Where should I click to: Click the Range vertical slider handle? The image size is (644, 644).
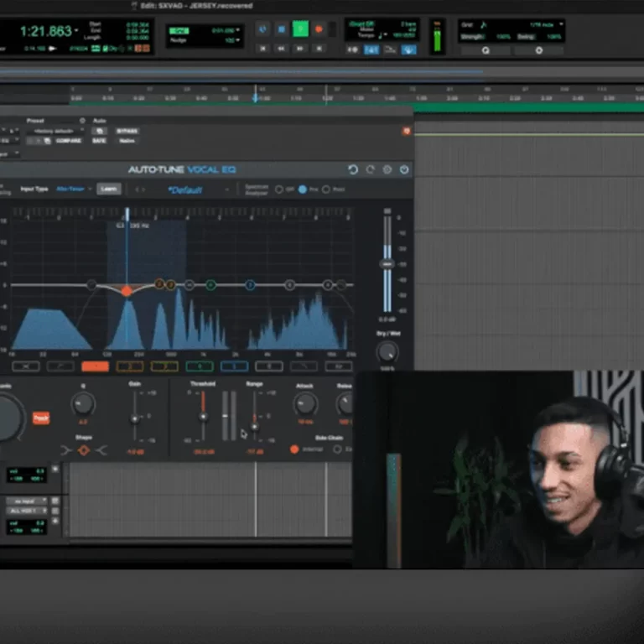(255, 427)
